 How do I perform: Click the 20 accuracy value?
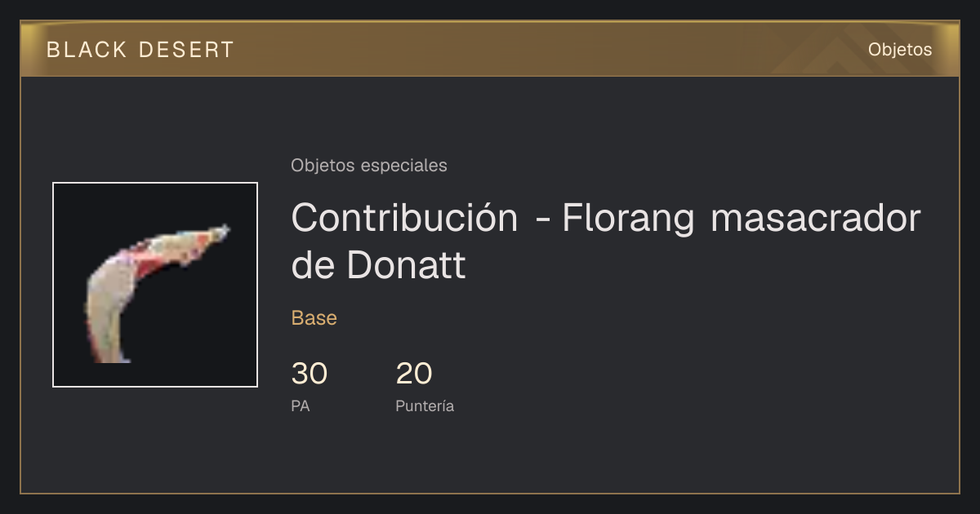click(414, 374)
